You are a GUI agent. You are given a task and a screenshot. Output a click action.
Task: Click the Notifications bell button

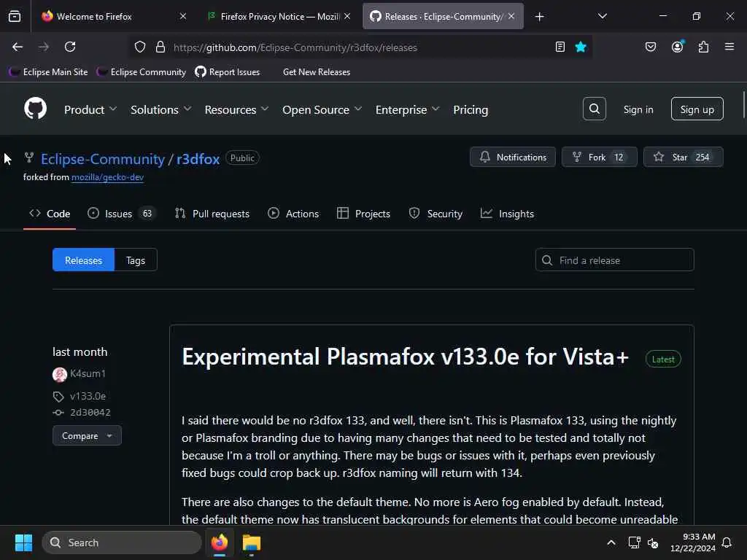coord(513,157)
